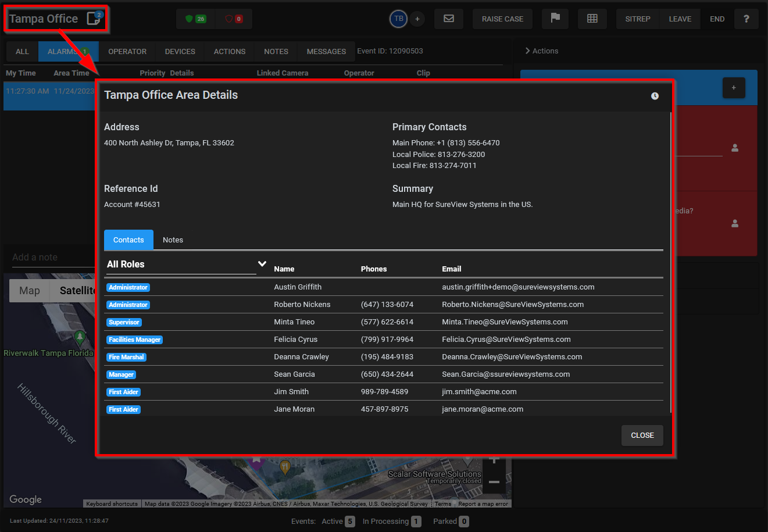This screenshot has height=532, width=768.
Task: Open the OPERATOR tab
Action: (x=127, y=51)
